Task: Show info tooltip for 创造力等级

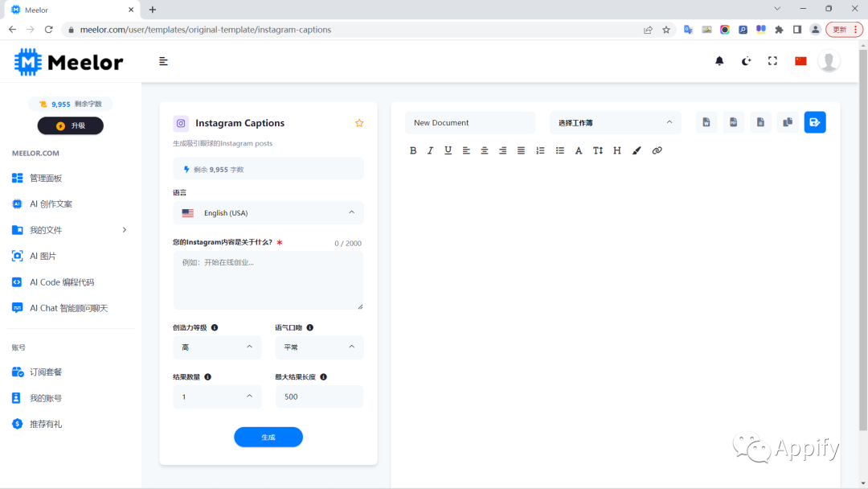Action: pos(215,327)
